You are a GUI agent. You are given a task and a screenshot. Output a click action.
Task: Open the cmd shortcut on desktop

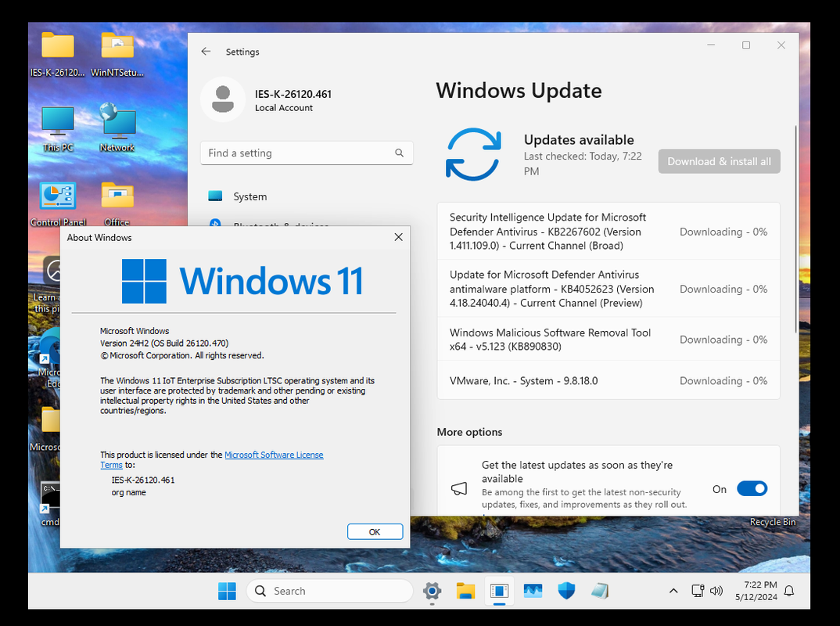50,504
